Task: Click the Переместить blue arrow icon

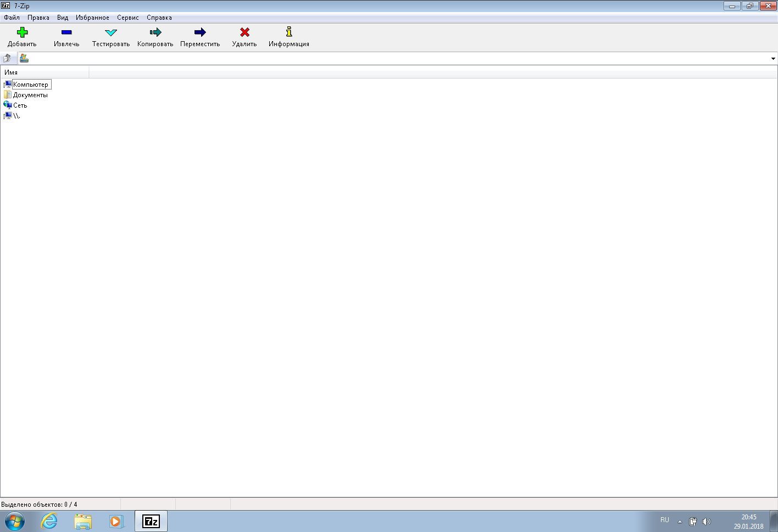Action: pyautogui.click(x=200, y=32)
